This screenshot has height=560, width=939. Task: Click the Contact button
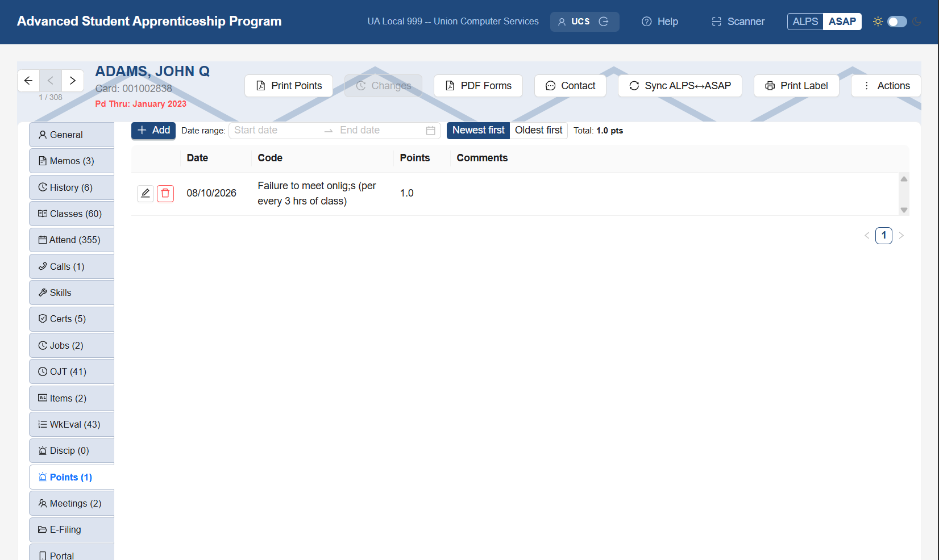coord(570,86)
